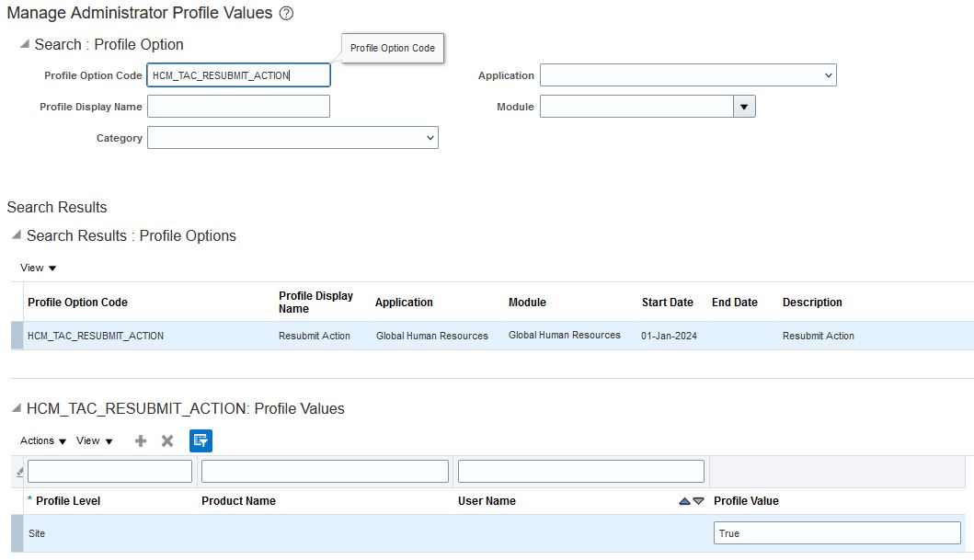Image resolution: width=974 pixels, height=560 pixels.
Task: Toggle the Query By Example filter icon
Action: tap(201, 441)
